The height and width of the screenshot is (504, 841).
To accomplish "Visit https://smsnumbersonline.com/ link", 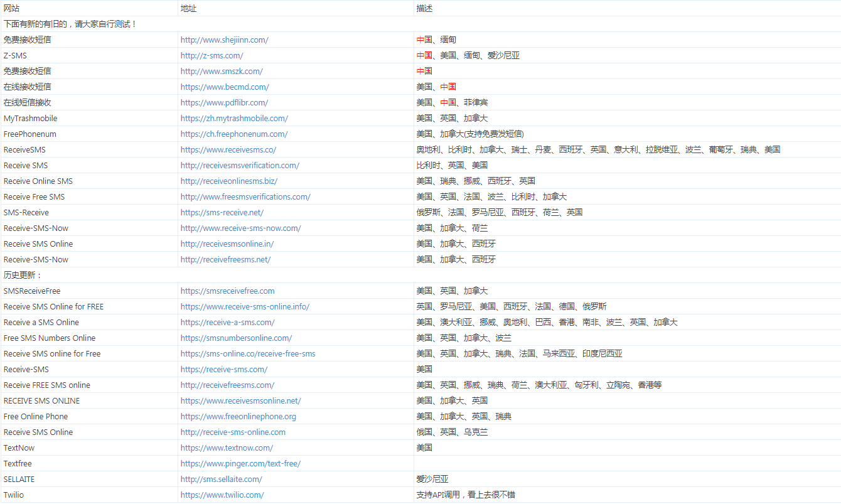I will click(236, 338).
